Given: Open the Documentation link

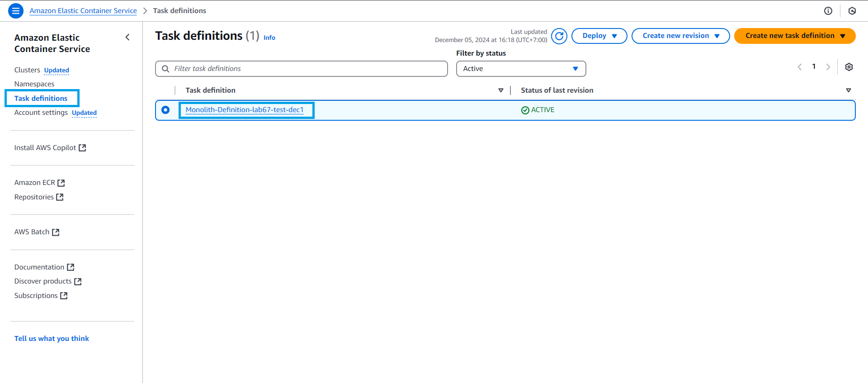Looking at the screenshot, I should click(x=39, y=267).
